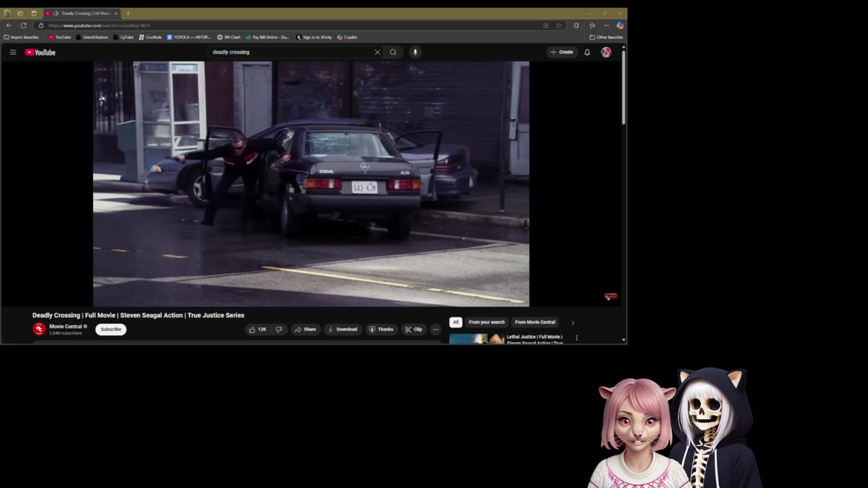Open the Coolhole bookmark
868x488 pixels.
pyautogui.click(x=151, y=37)
